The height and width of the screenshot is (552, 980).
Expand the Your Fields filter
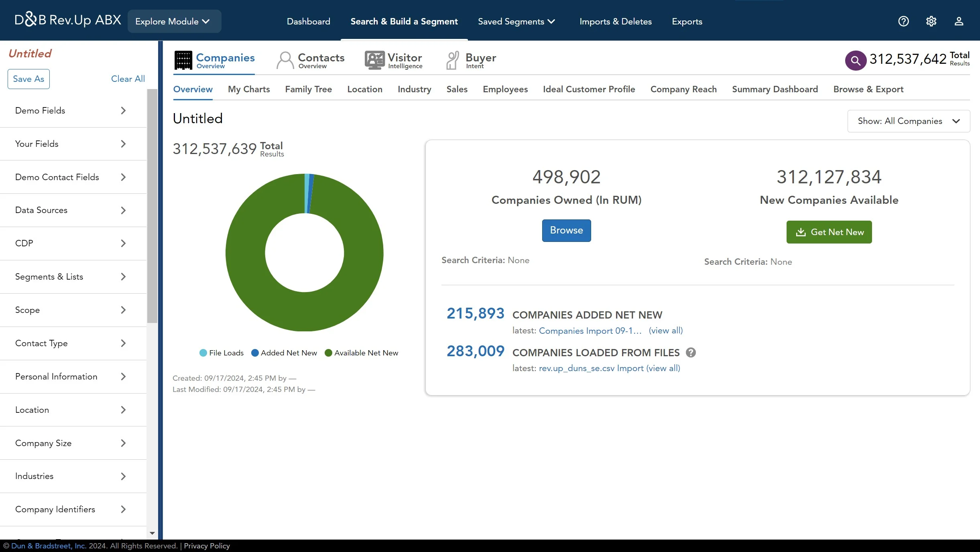(x=73, y=144)
